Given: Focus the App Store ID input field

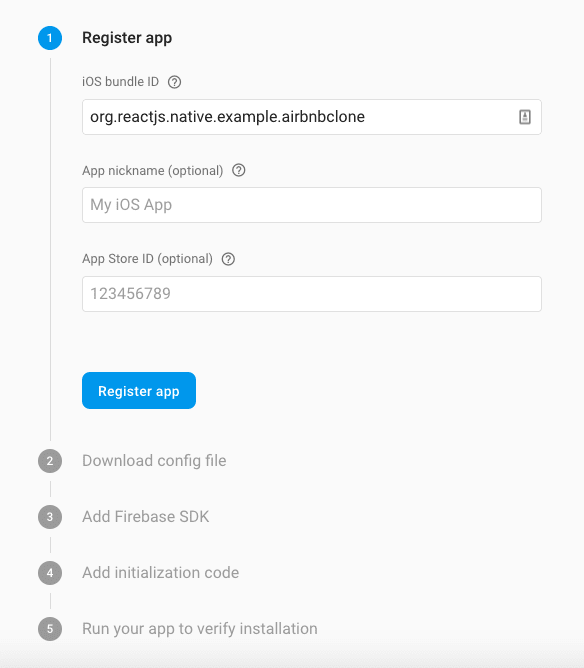Looking at the screenshot, I should click(x=312, y=294).
